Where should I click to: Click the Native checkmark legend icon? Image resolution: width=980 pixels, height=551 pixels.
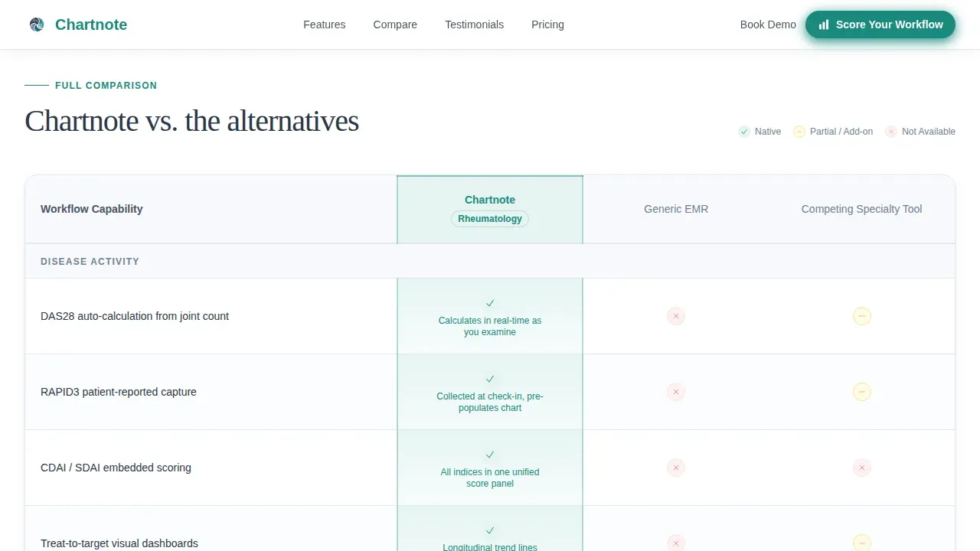click(744, 132)
